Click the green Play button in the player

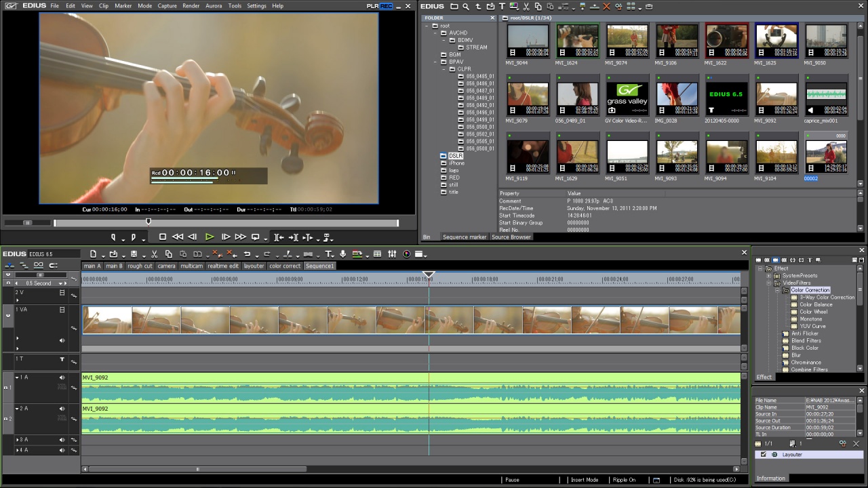pos(210,237)
